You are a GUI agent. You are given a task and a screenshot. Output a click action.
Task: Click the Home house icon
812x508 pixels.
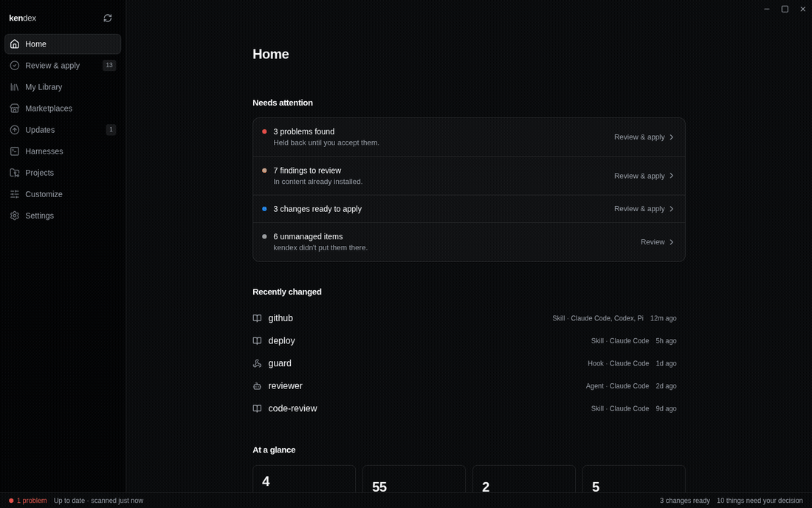(x=15, y=44)
